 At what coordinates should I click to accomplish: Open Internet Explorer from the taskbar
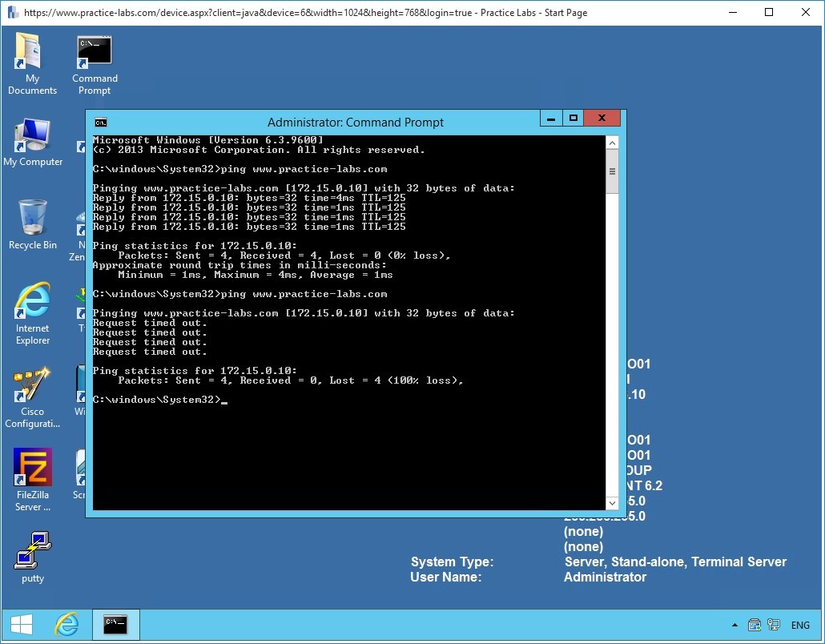click(67, 625)
